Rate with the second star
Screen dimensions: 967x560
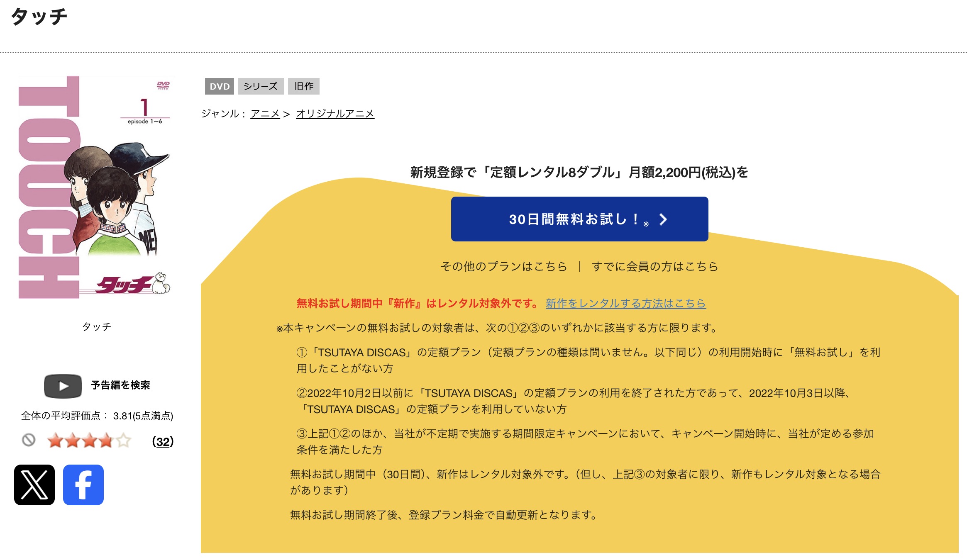72,441
